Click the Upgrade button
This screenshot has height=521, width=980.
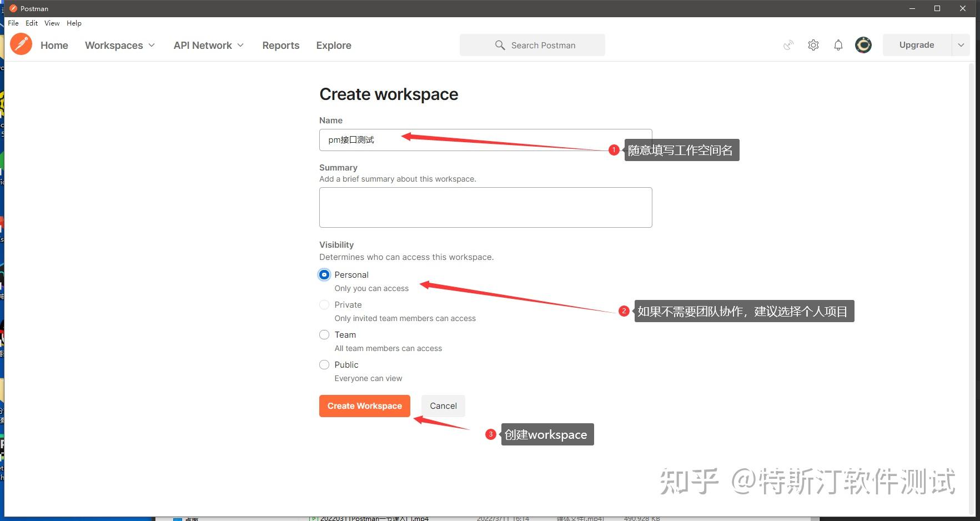click(x=917, y=45)
